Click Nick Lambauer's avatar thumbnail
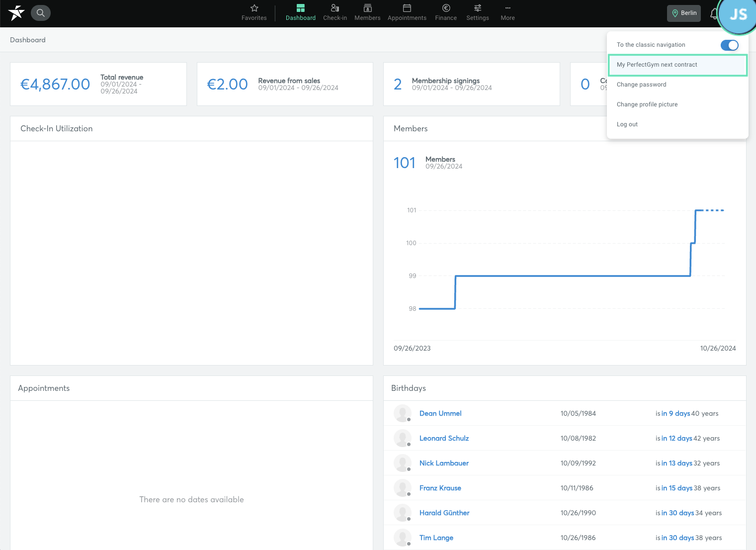Screen dimensions: 756x550 [403, 463]
